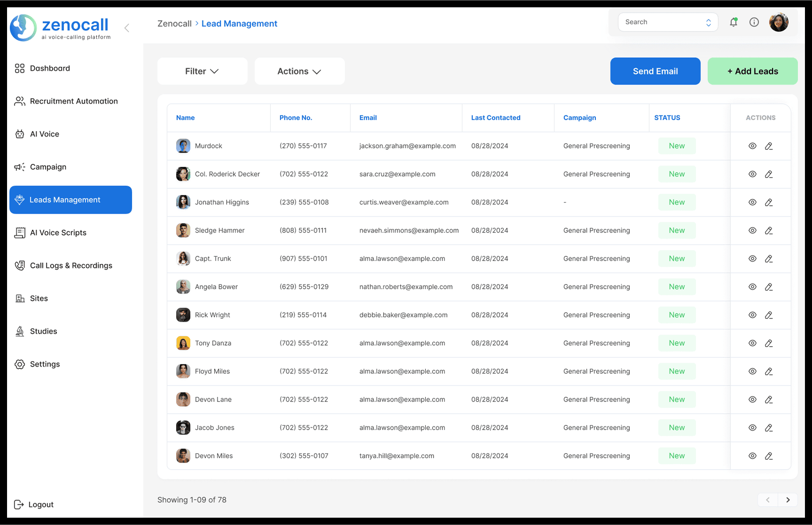Click the info icon in top bar
Image resolution: width=812 pixels, height=525 pixels.
[x=754, y=22]
